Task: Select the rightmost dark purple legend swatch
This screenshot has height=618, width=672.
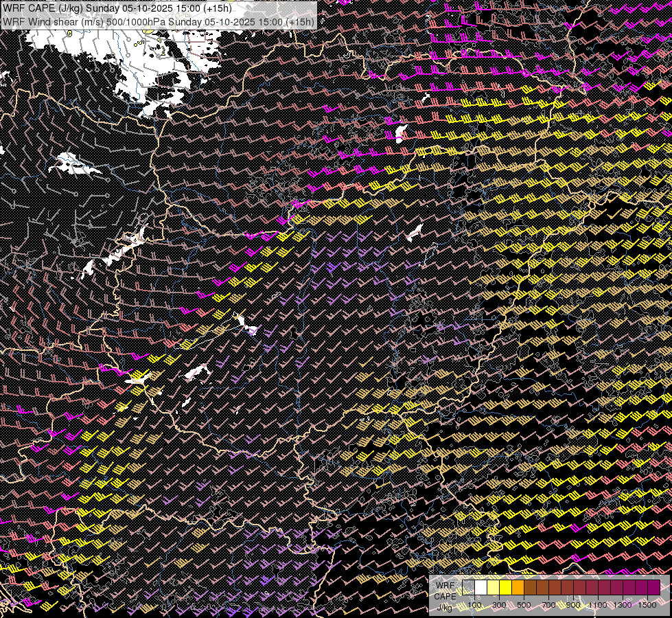Action: click(653, 587)
